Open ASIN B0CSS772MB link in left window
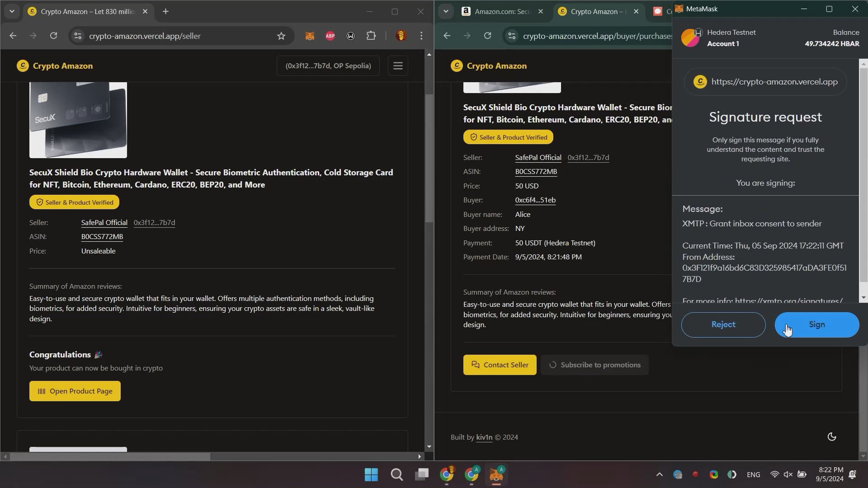 point(102,236)
